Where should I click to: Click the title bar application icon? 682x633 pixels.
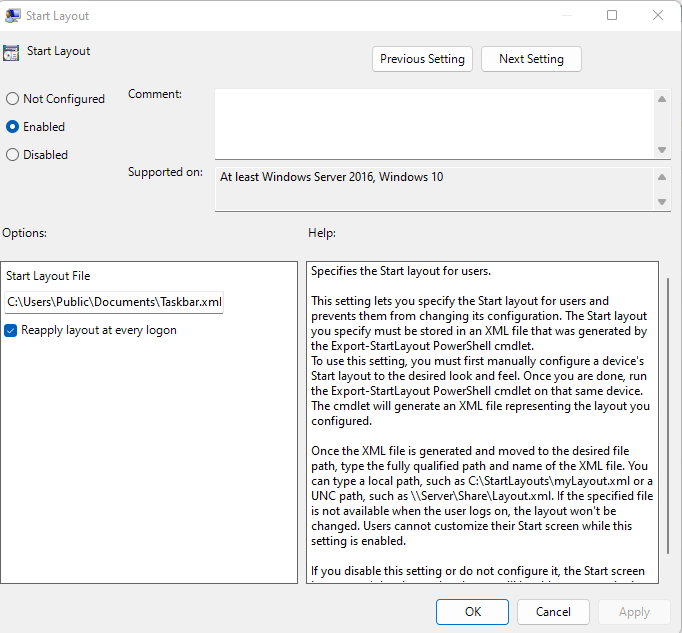12,16
